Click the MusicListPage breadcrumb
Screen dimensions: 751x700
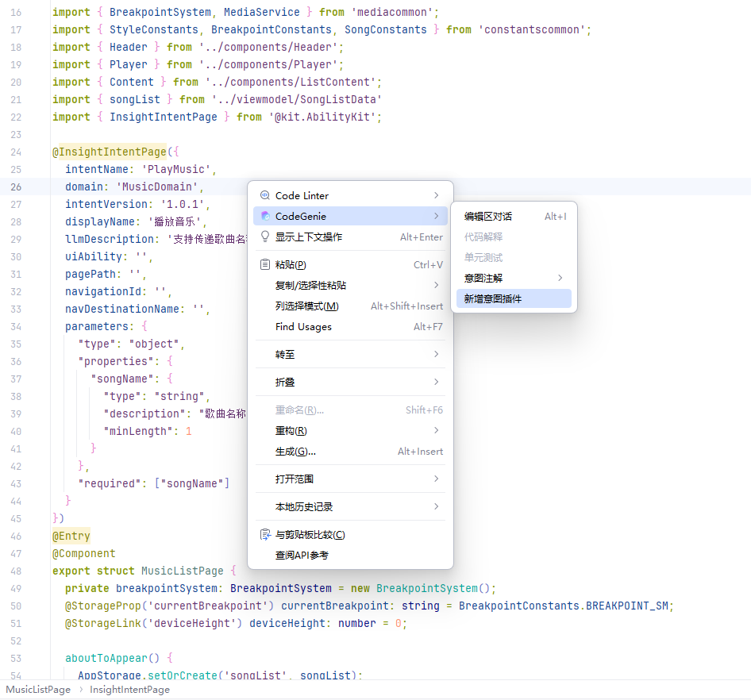pyautogui.click(x=38, y=690)
